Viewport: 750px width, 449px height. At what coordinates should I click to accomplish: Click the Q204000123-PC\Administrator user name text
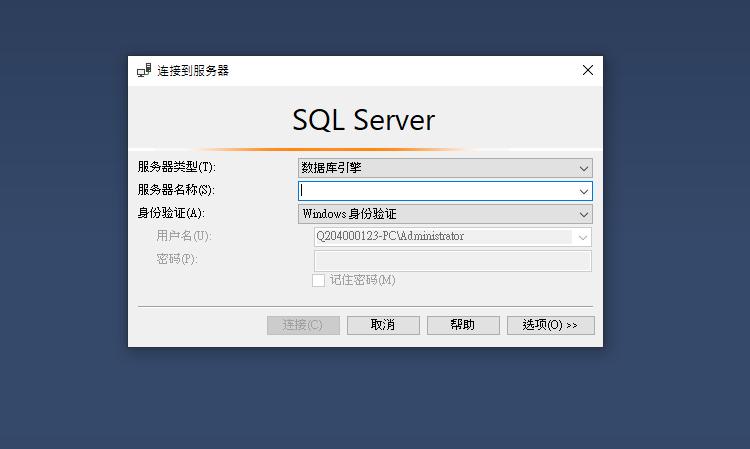point(390,236)
